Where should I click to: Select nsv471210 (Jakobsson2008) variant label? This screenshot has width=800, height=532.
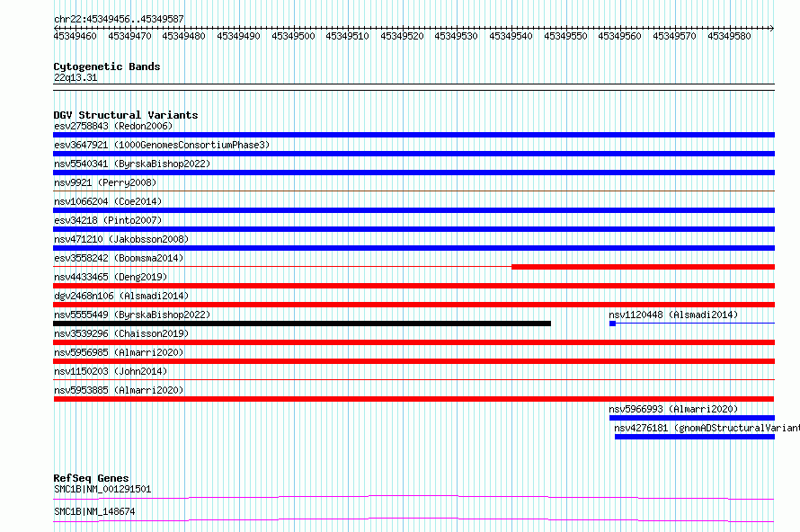[121, 239]
